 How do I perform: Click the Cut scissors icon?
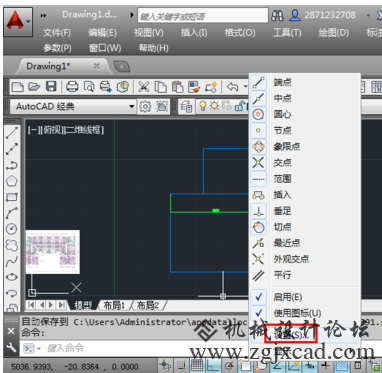(144, 87)
